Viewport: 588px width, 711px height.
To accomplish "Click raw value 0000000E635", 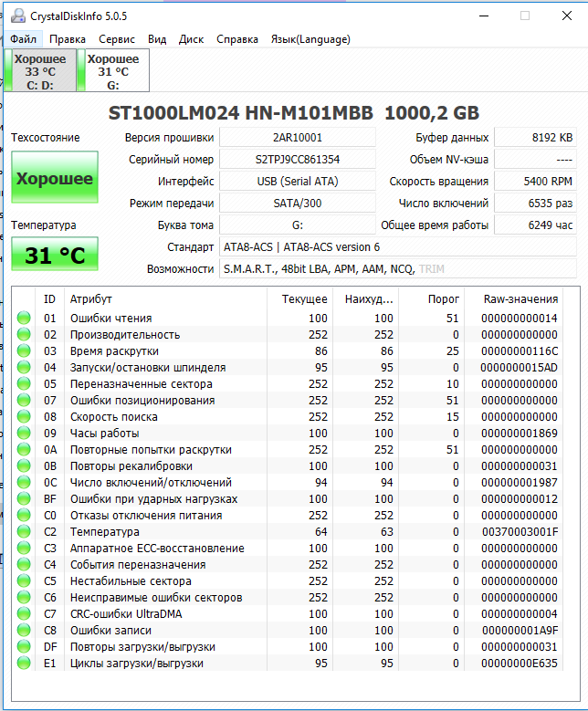I will coord(520,663).
